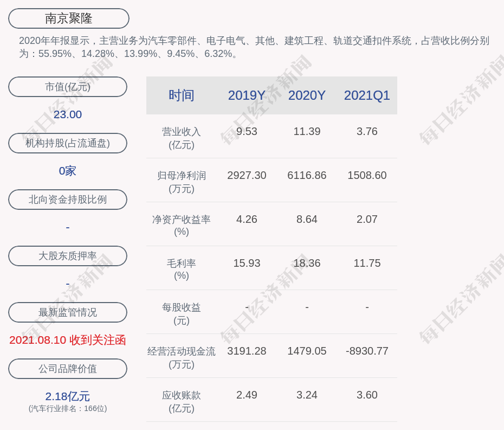This screenshot has width=504, height=430.
Task: Select the 3.60 receivables cell
Action: (x=367, y=395)
